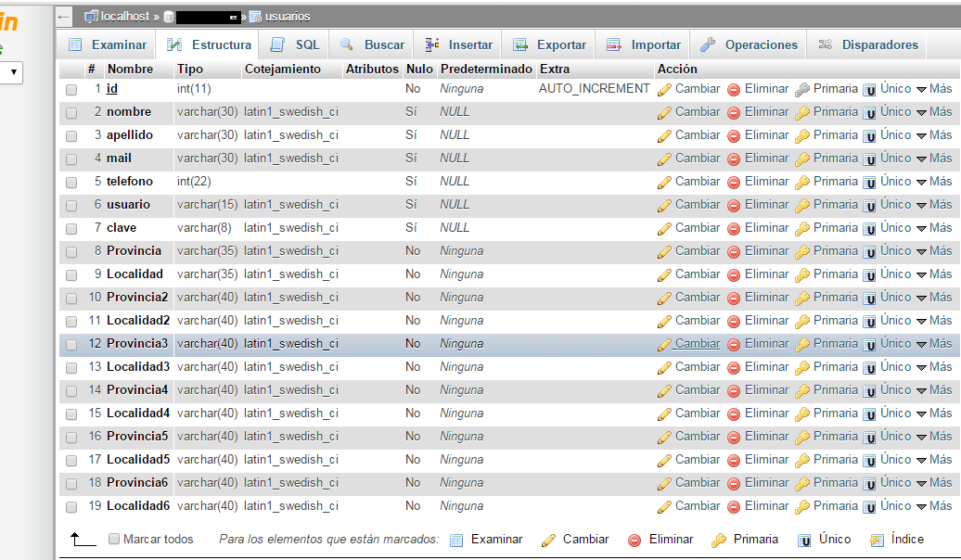This screenshot has height=560, width=961.
Task: Open the Operaciones tab
Action: tap(749, 45)
